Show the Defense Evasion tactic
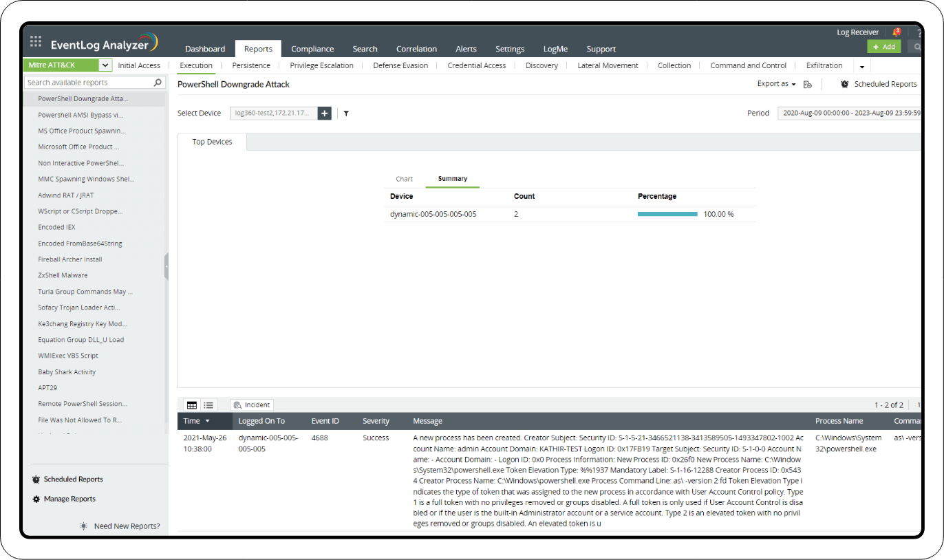Viewport: 944px width, 560px height. (400, 65)
